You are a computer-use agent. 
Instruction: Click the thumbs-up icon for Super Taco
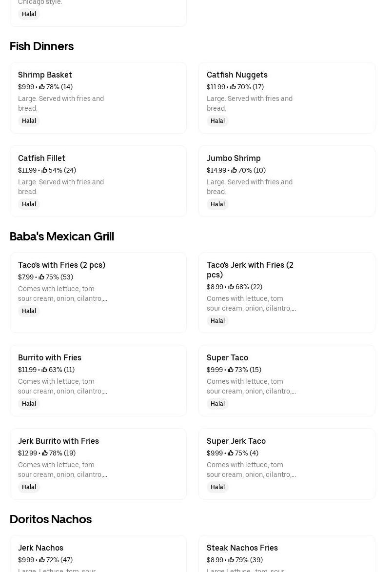(231, 370)
